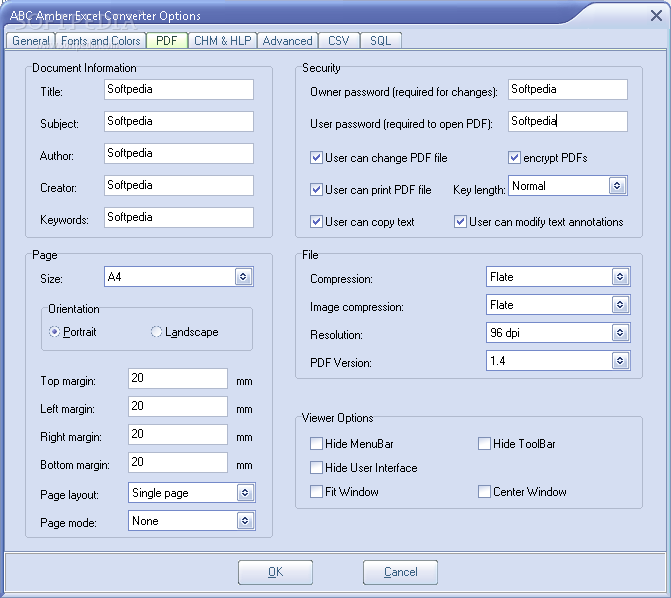Viewport: 671px width, 598px height.
Task: Go to the Advanced tab
Action: [x=288, y=41]
